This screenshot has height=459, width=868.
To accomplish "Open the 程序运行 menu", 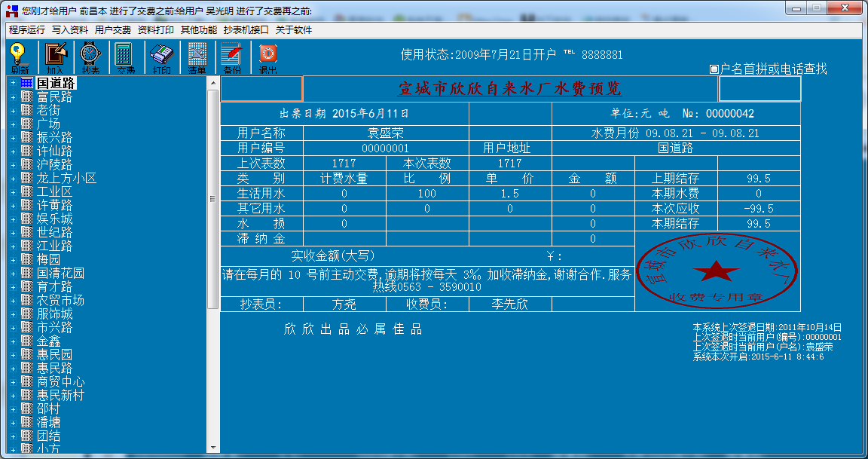I will click(27, 30).
